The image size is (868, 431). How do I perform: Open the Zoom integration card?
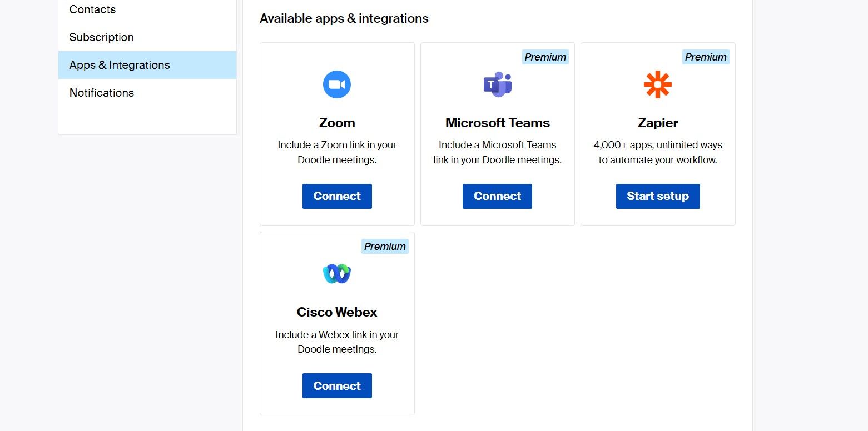point(337,133)
